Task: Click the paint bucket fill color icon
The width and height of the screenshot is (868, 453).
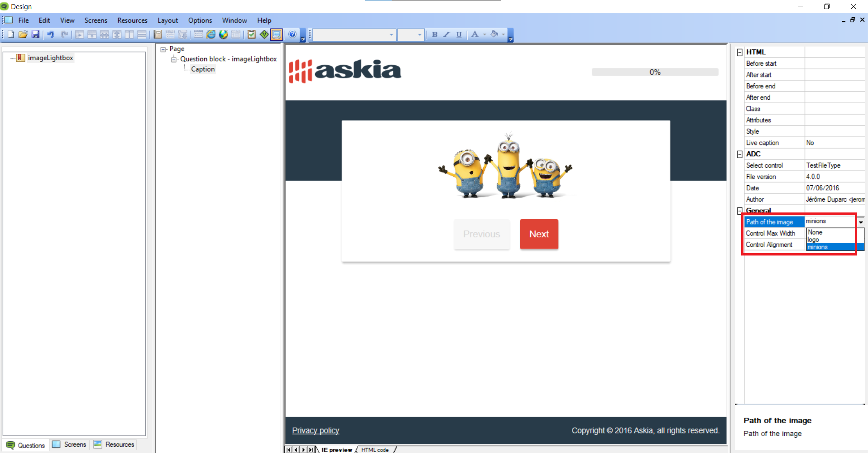Action: pos(494,34)
